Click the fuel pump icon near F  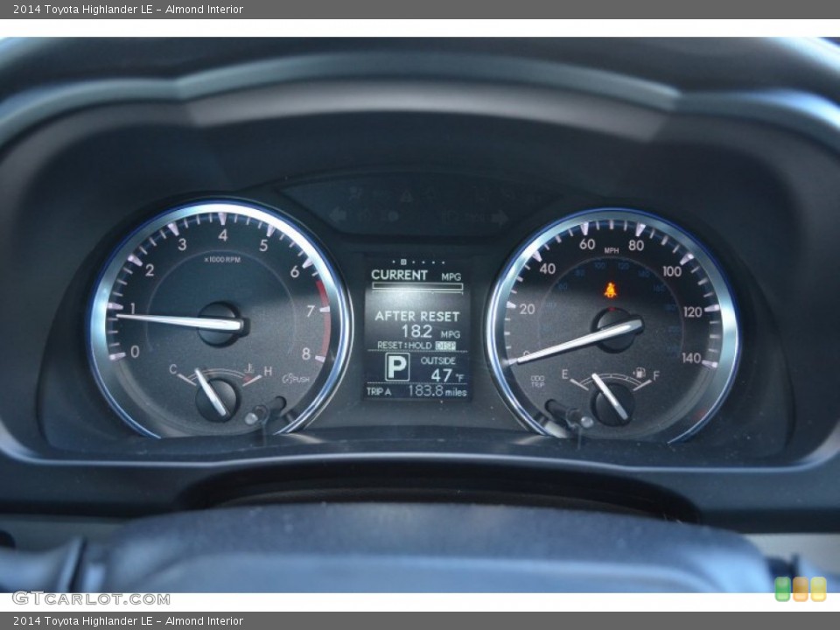pos(639,373)
